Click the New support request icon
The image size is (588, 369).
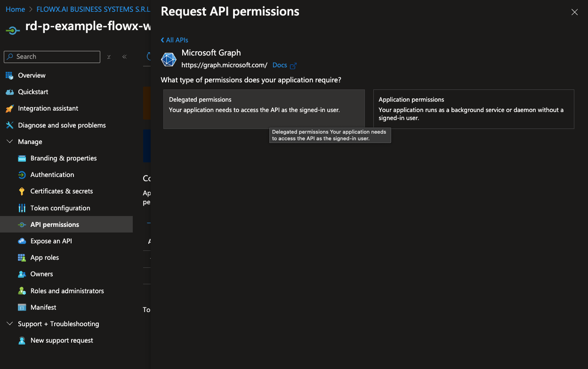[x=22, y=340]
